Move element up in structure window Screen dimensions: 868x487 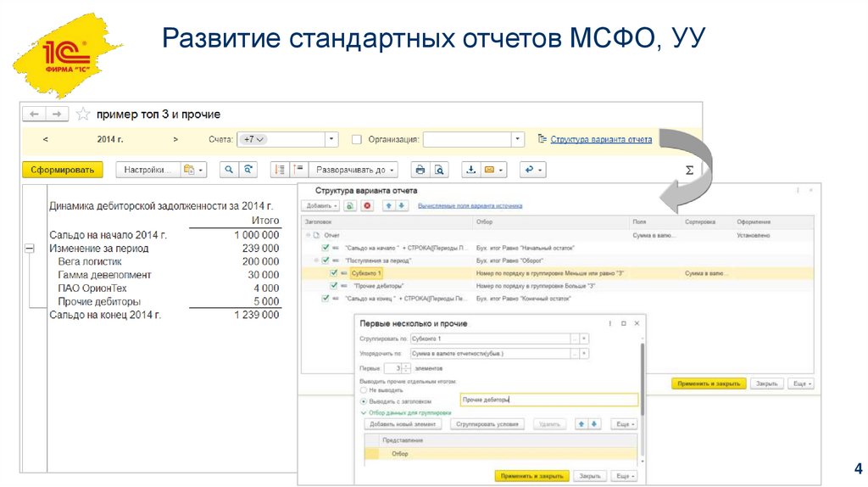coord(388,205)
